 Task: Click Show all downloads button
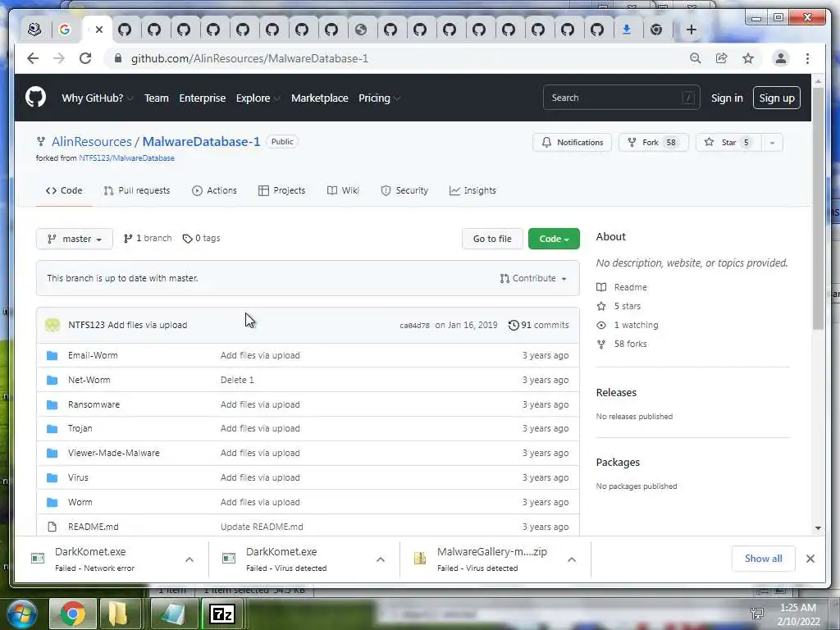click(x=763, y=559)
